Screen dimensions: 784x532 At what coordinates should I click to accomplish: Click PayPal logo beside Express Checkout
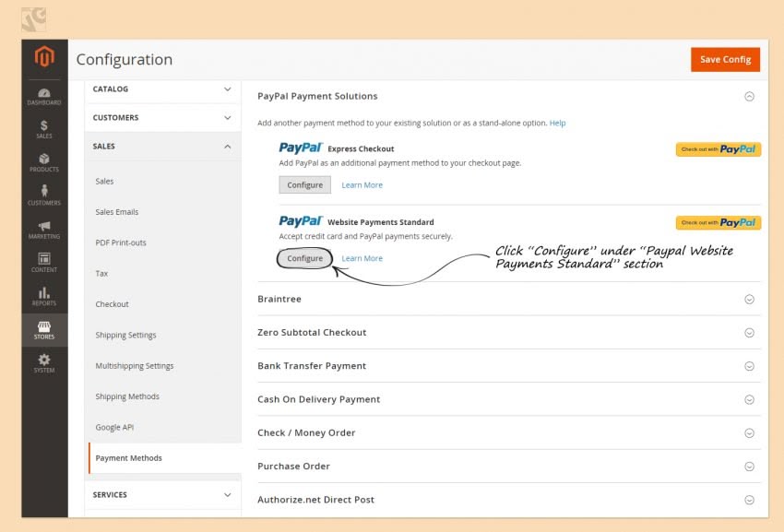301,148
